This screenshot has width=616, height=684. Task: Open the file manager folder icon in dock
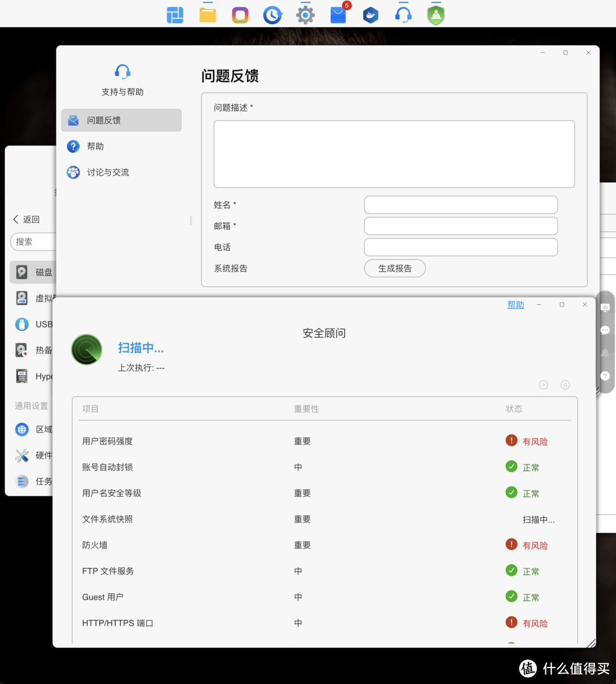(x=207, y=14)
